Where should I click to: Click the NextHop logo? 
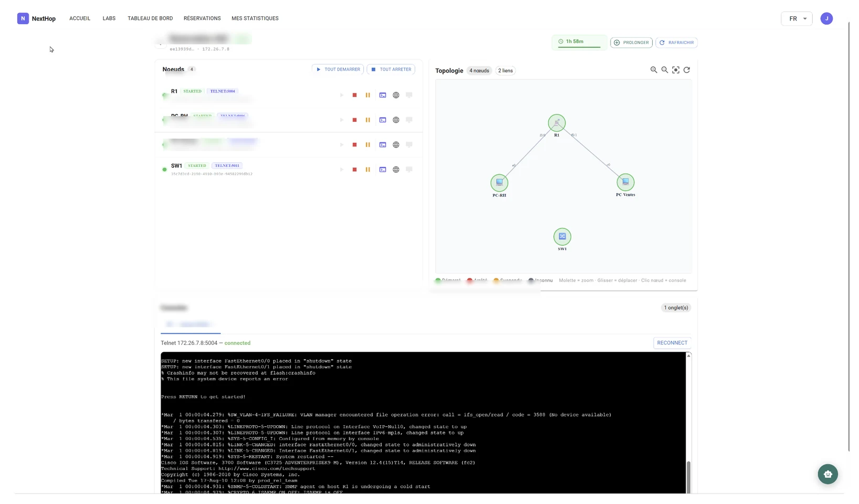click(x=36, y=18)
